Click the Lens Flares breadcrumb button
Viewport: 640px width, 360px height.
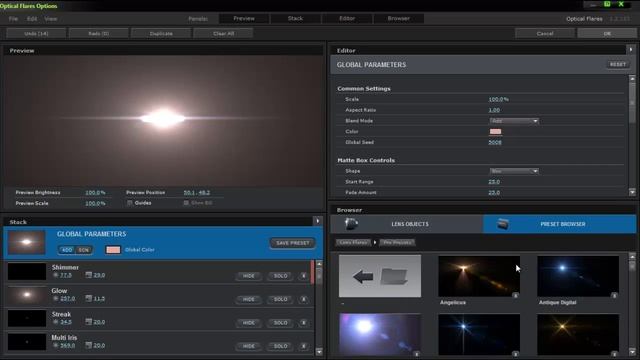pos(353,242)
